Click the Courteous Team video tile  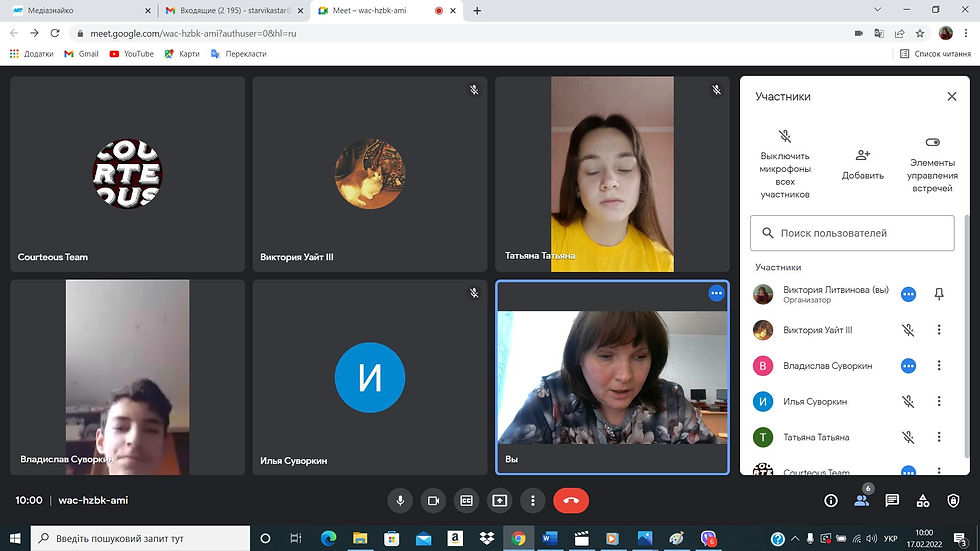128,174
